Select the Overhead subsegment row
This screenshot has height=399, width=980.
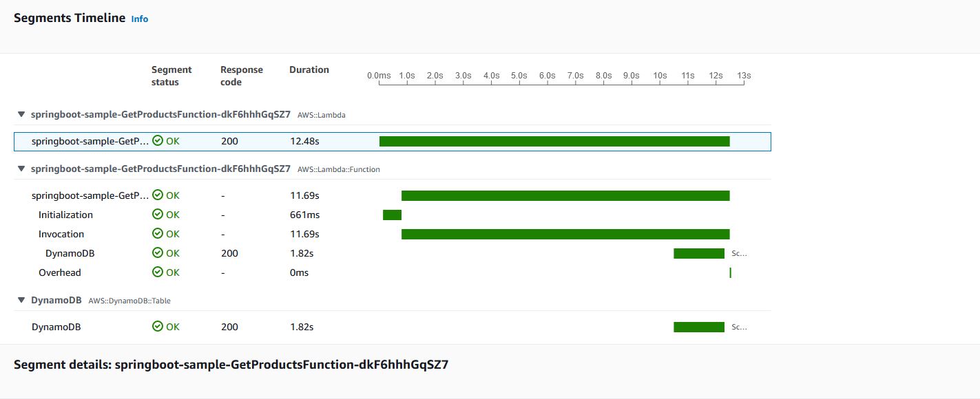(x=393, y=272)
